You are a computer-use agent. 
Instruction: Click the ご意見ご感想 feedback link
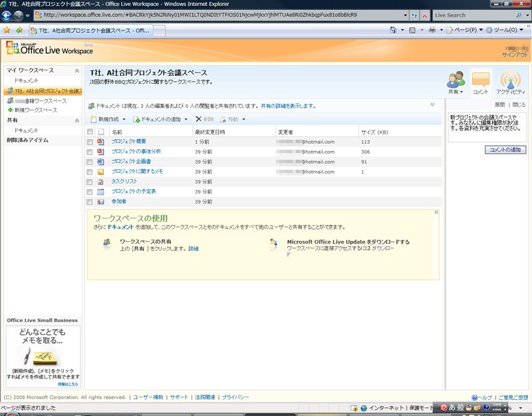pyautogui.click(x=513, y=397)
